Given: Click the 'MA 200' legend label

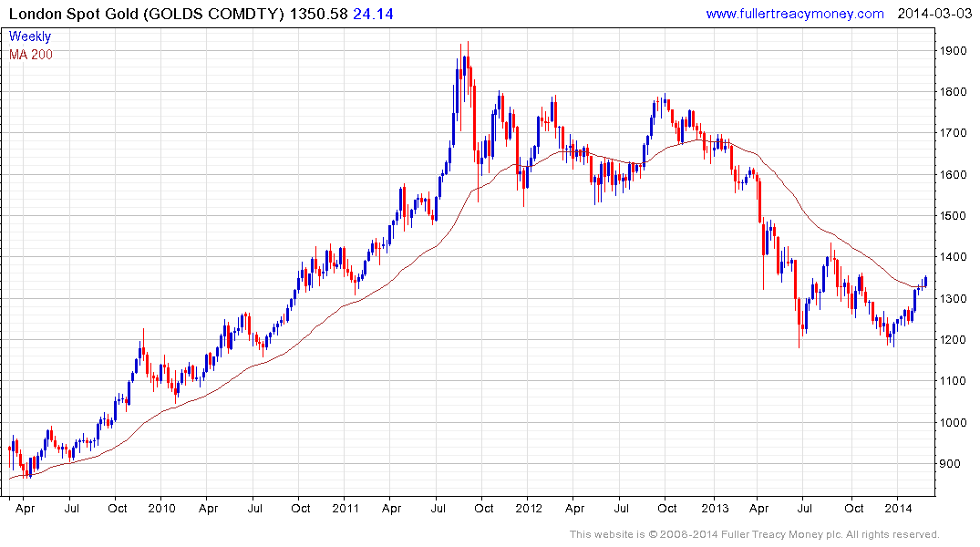Looking at the screenshot, I should 31,55.
